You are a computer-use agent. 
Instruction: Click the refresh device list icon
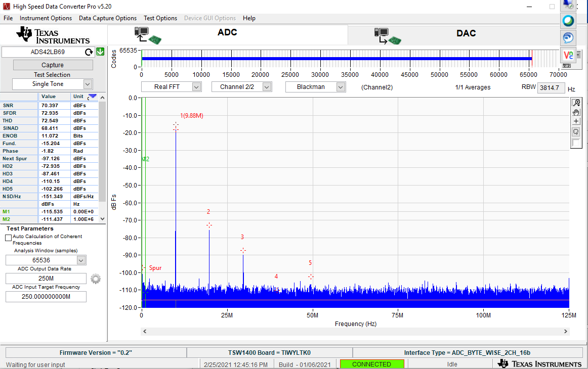point(89,52)
